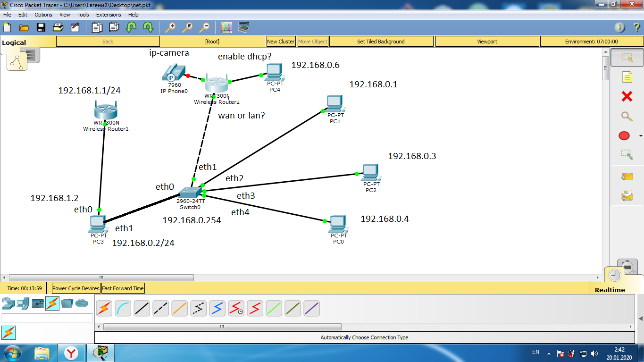Screen dimensions: 644x362
Task: Open the Options menu
Action: coord(43,15)
